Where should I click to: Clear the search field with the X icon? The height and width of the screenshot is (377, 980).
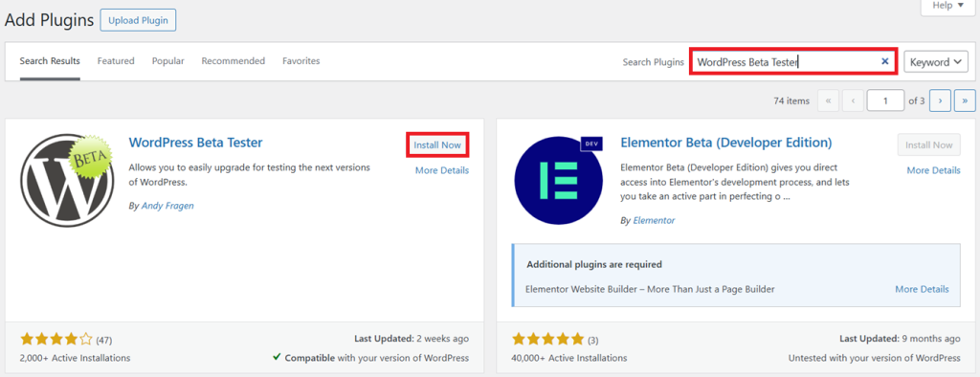885,61
